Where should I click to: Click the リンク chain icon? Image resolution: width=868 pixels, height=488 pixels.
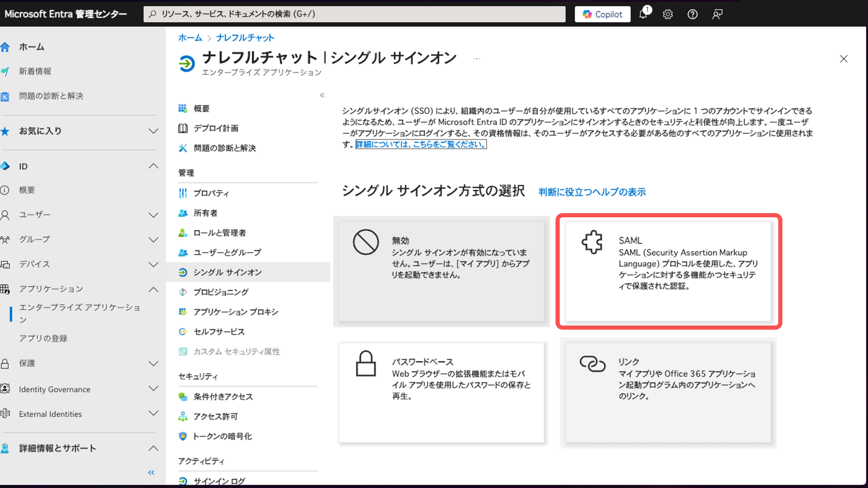(x=592, y=364)
